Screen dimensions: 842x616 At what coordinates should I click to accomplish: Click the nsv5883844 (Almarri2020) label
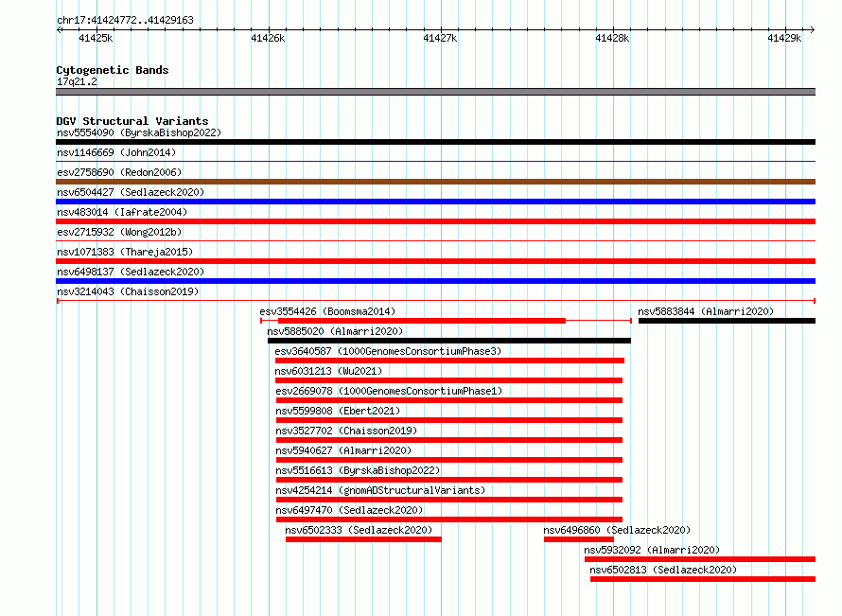[706, 311]
